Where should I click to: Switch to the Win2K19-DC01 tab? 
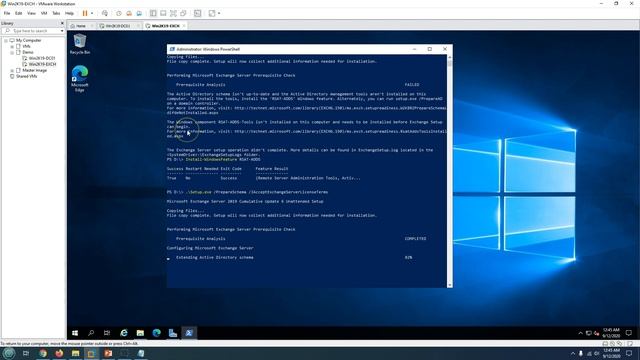click(x=118, y=26)
